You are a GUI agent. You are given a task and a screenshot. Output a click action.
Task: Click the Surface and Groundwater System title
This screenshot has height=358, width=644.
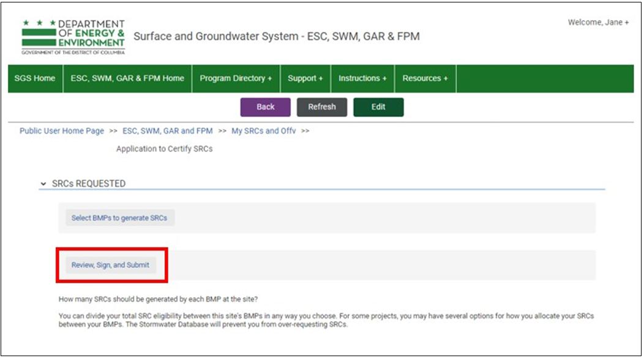(276, 36)
